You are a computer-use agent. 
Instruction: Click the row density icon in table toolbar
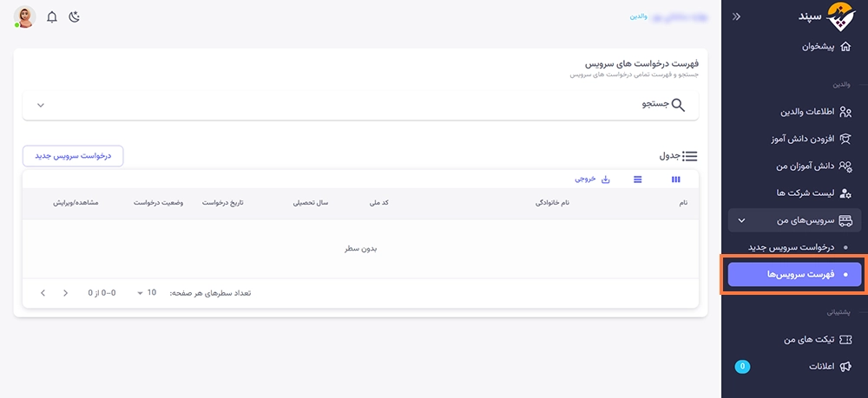(638, 179)
